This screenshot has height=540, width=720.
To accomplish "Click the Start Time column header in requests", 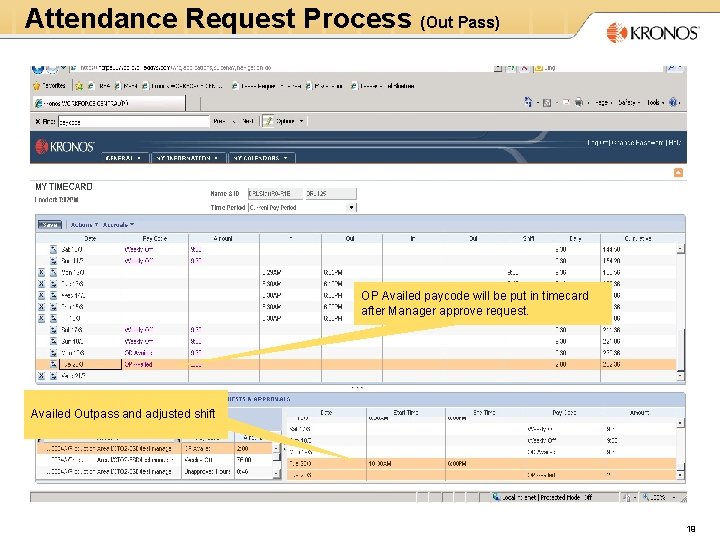I will coord(406,413).
